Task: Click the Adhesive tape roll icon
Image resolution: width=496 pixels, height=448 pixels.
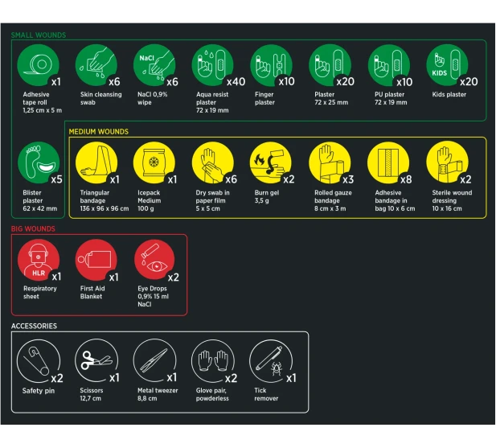Action: point(38,65)
